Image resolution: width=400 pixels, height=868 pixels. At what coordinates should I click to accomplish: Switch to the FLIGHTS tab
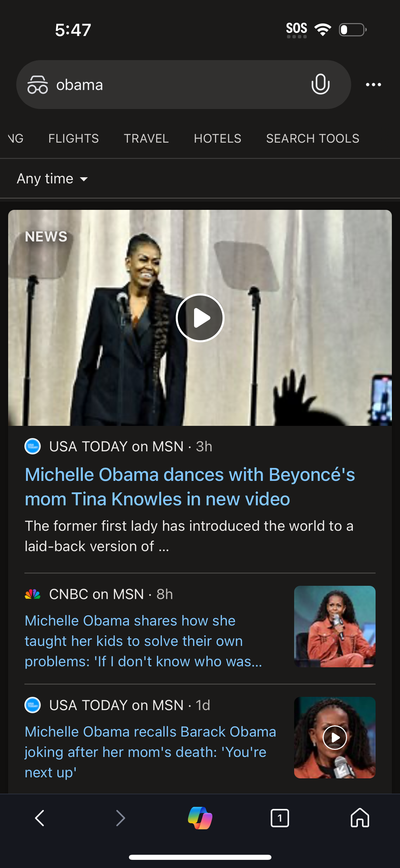click(x=73, y=138)
